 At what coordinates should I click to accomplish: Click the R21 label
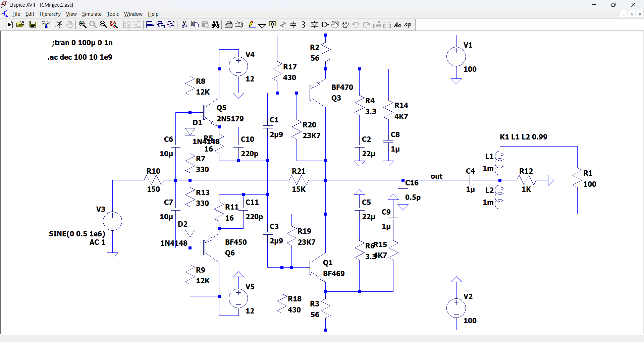pyautogui.click(x=299, y=171)
